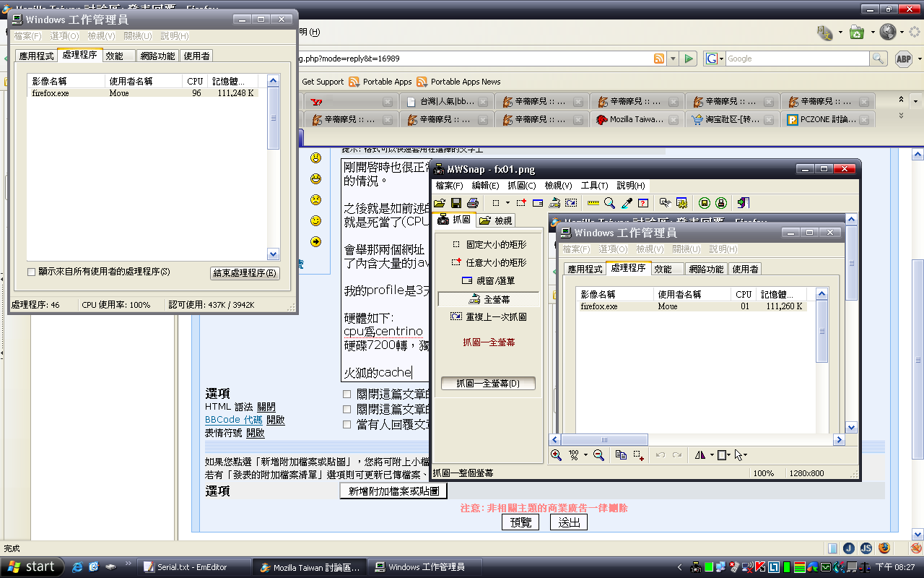
Task: Check 顯示來自所有使用者的處理程序 checkbox
Action: tap(31, 272)
